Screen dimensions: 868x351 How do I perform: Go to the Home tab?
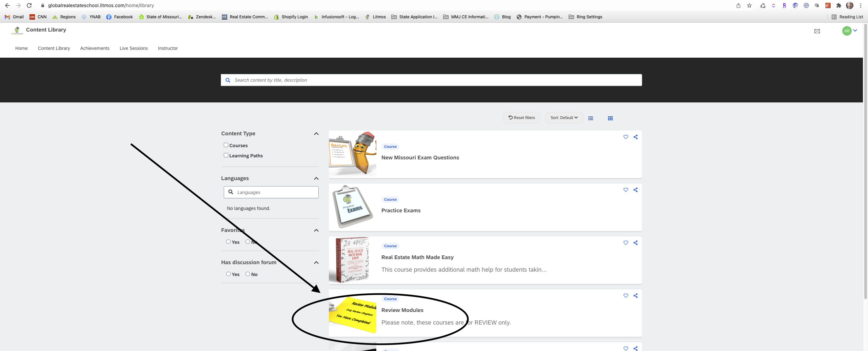pos(21,48)
